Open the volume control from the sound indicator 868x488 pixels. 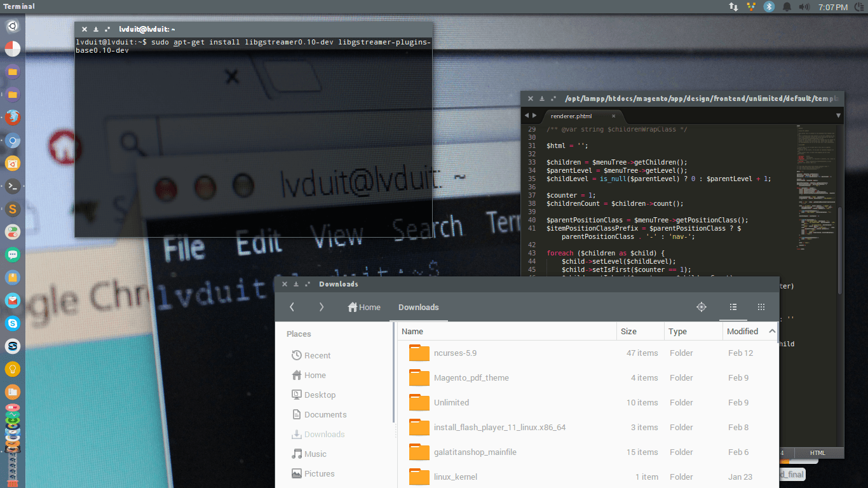(804, 6)
